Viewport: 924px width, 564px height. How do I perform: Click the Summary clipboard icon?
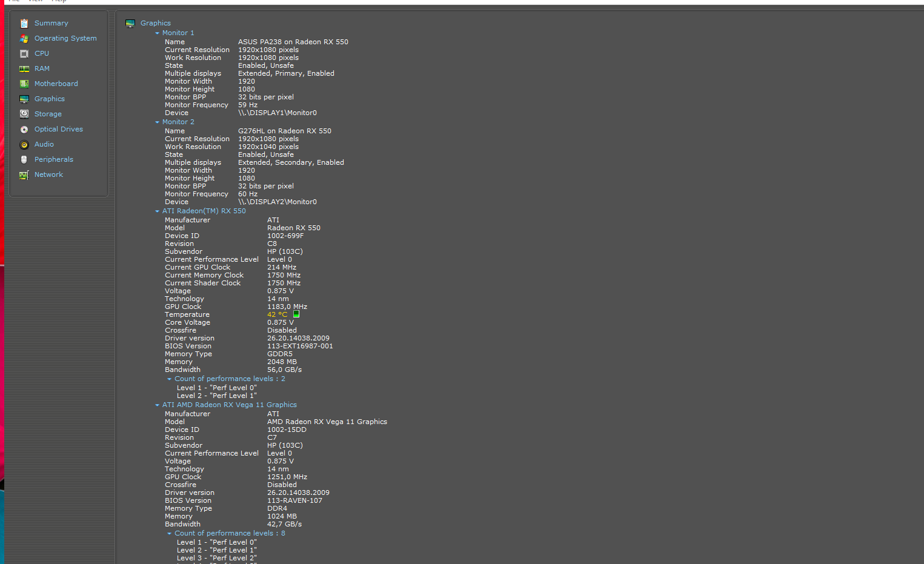coord(24,23)
